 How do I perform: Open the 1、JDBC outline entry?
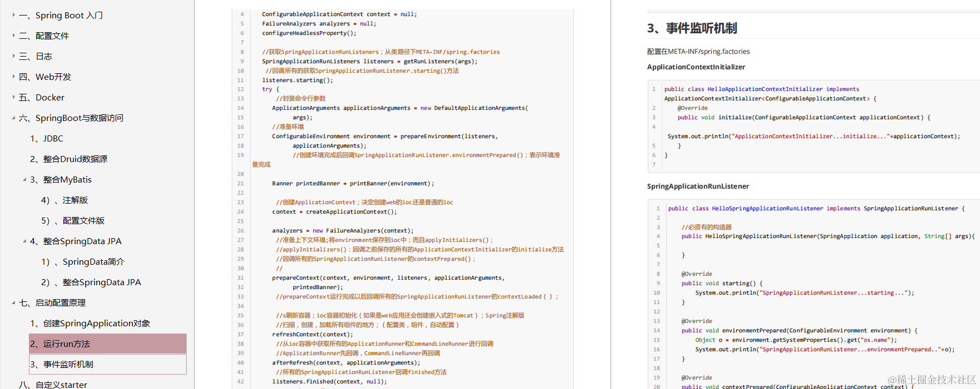click(47, 138)
